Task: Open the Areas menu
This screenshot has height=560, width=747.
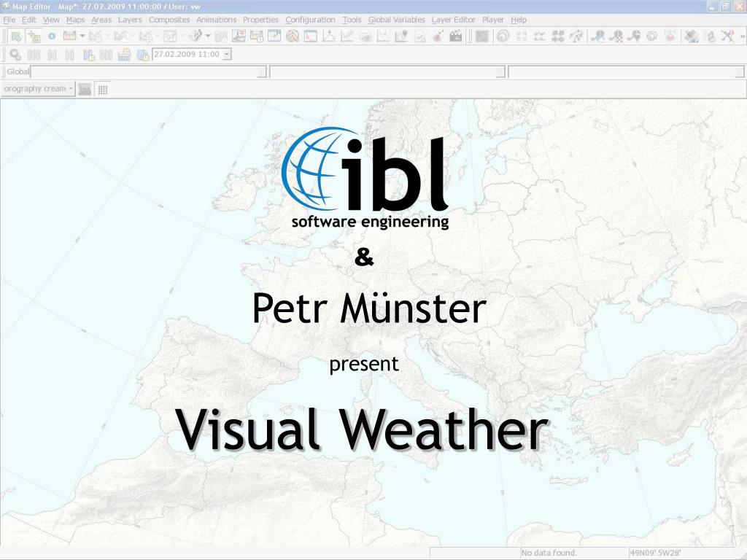Action: pyautogui.click(x=101, y=20)
